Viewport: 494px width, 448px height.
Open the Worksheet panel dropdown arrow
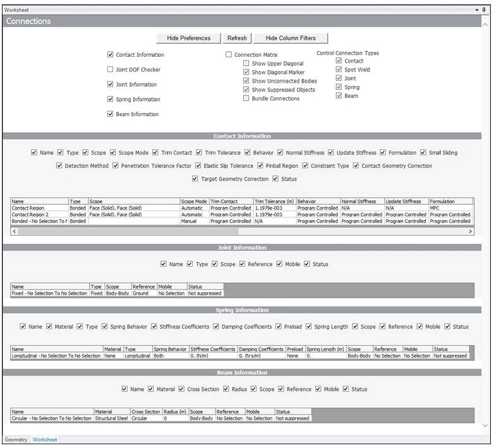[x=477, y=10]
